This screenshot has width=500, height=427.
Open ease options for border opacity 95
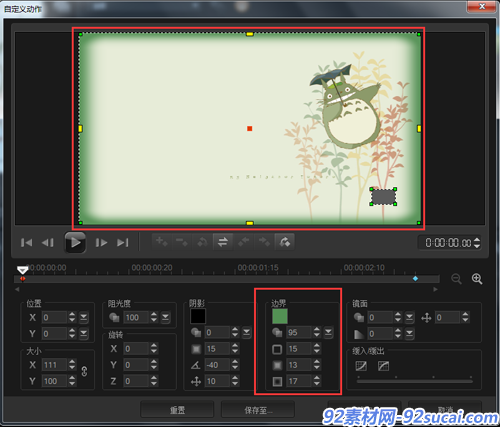pyautogui.click(x=328, y=332)
